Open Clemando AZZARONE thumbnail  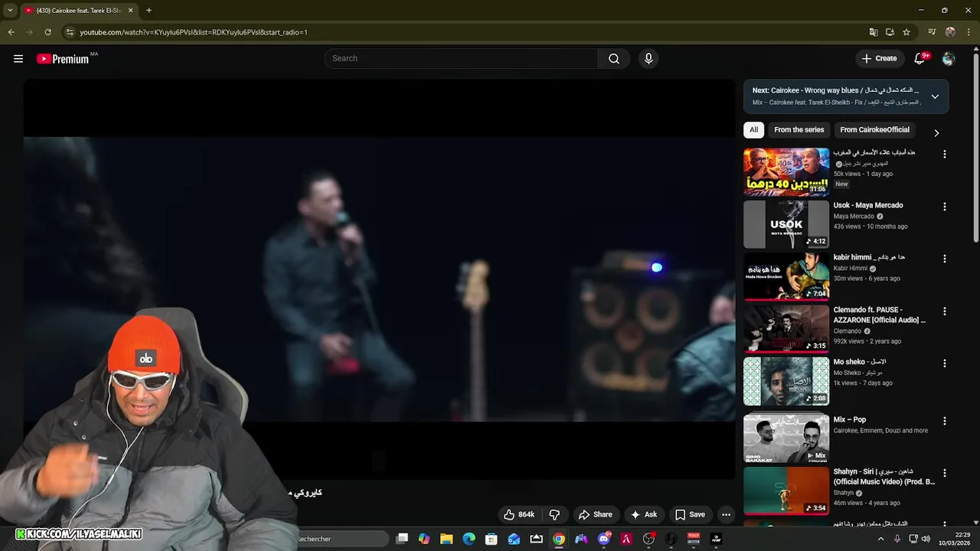786,329
